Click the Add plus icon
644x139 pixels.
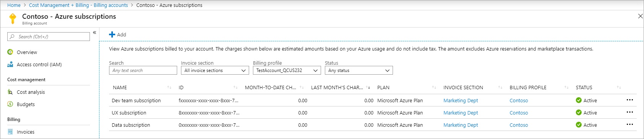coord(112,34)
